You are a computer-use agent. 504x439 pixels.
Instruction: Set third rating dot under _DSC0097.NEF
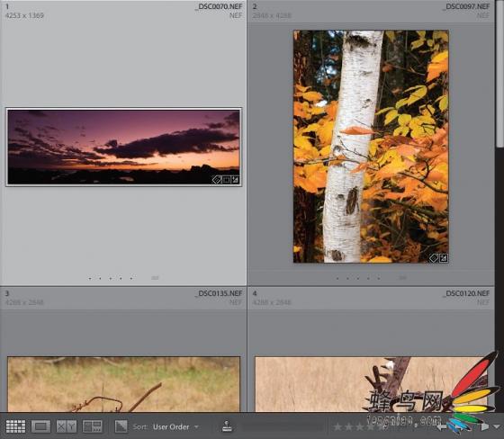tap(358, 278)
